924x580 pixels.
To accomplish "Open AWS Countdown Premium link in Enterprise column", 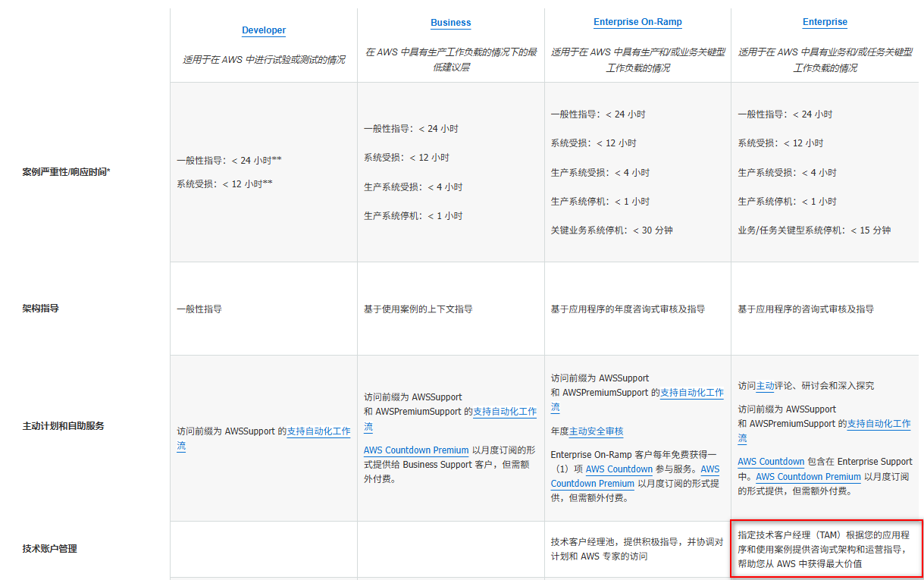I will [x=808, y=477].
